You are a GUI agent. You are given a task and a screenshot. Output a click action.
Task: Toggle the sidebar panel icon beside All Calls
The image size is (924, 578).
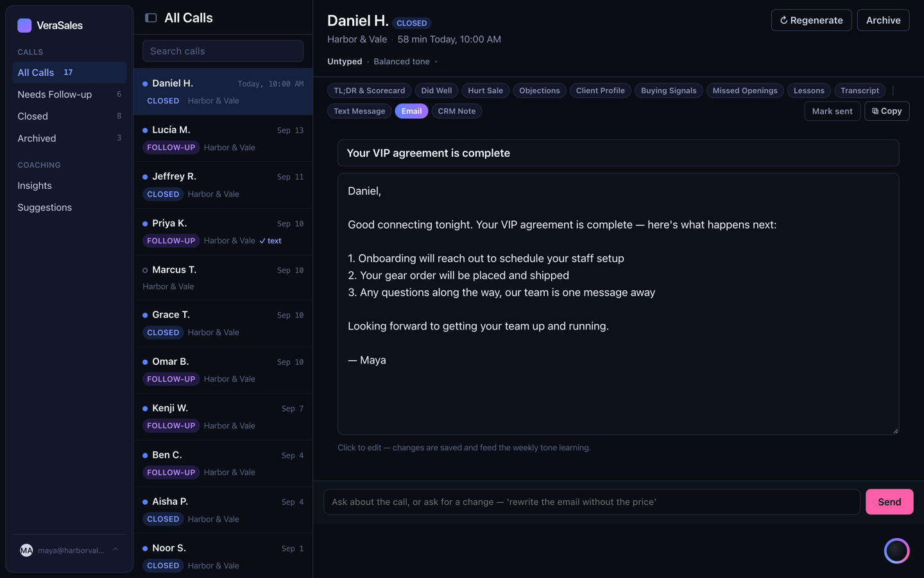(x=151, y=18)
